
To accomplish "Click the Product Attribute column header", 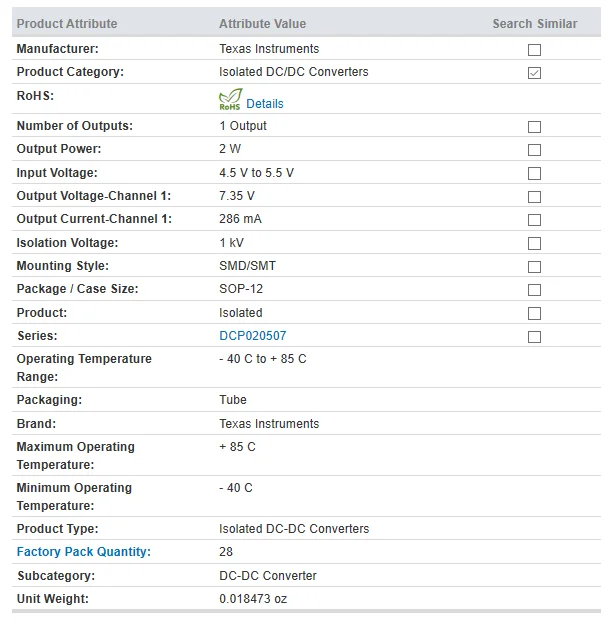I will (67, 23).
